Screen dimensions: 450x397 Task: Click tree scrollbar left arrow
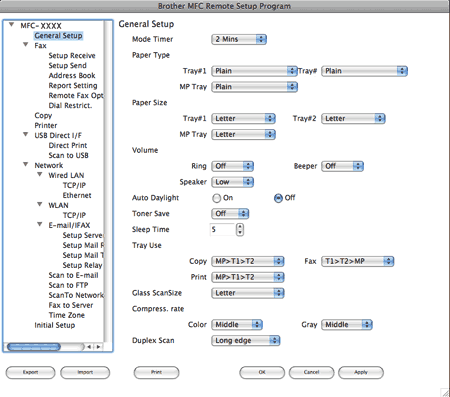click(89, 347)
